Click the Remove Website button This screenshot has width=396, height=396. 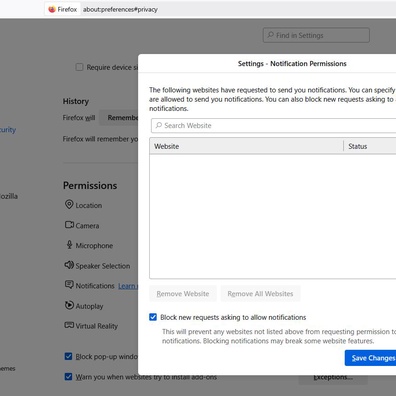click(x=183, y=294)
